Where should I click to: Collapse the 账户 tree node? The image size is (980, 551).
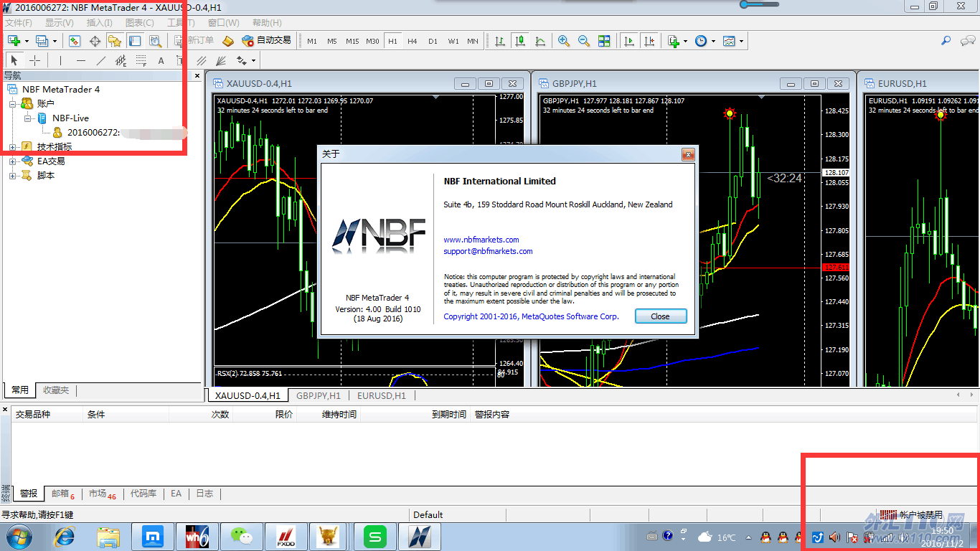(x=12, y=104)
